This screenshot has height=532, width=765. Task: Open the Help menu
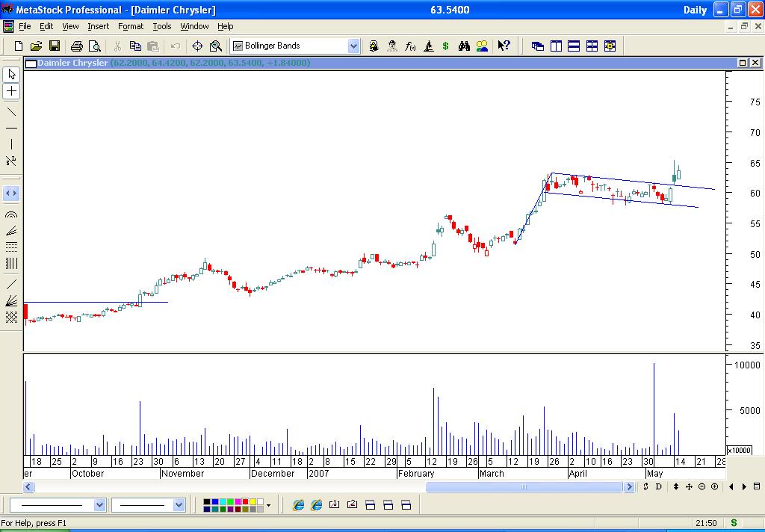pyautogui.click(x=226, y=26)
